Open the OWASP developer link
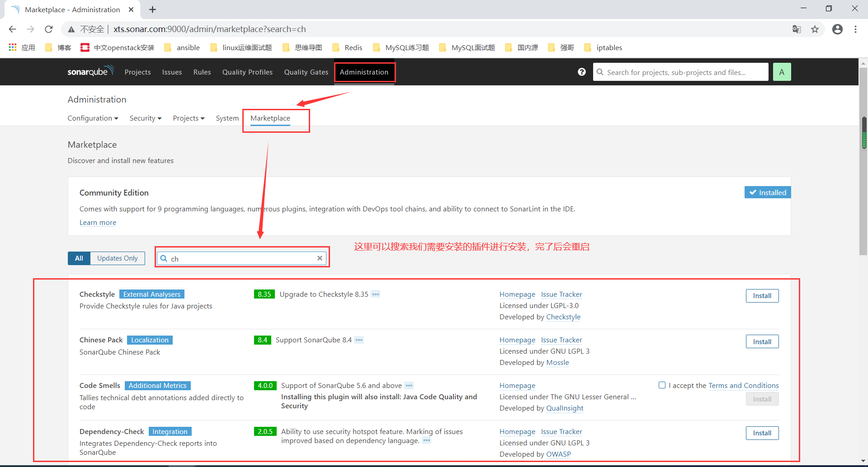This screenshot has width=868, height=467. (x=558, y=454)
